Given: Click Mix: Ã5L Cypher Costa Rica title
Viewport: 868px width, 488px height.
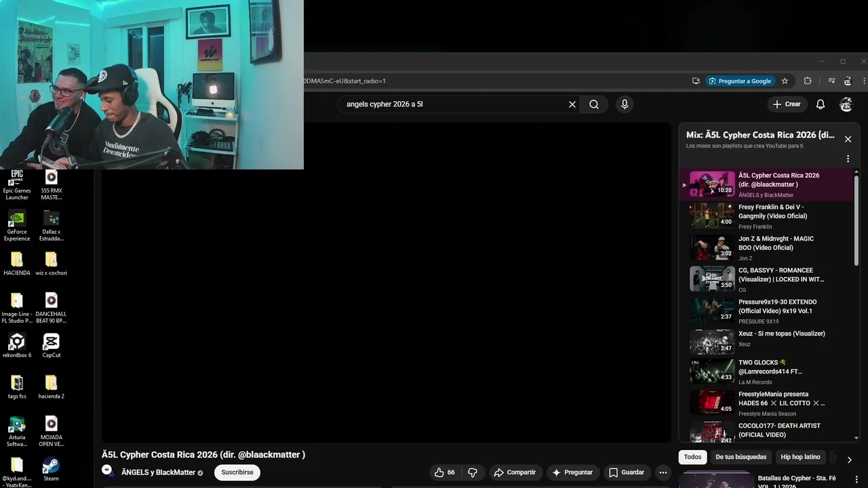Looking at the screenshot, I should pyautogui.click(x=760, y=135).
